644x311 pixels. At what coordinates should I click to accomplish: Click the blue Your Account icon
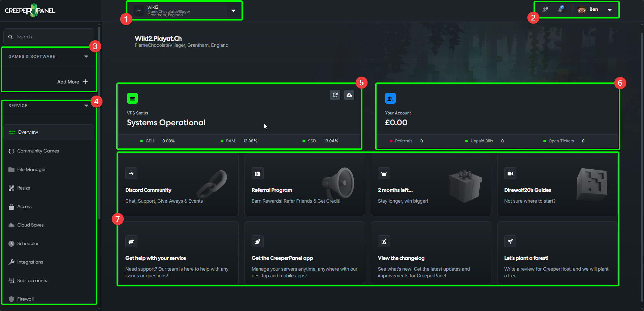[390, 98]
